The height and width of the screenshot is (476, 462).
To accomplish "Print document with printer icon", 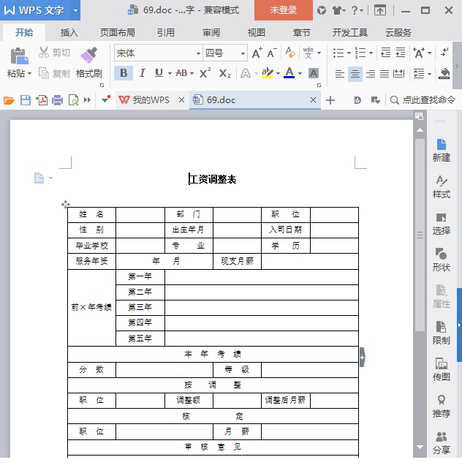I will [x=57, y=100].
